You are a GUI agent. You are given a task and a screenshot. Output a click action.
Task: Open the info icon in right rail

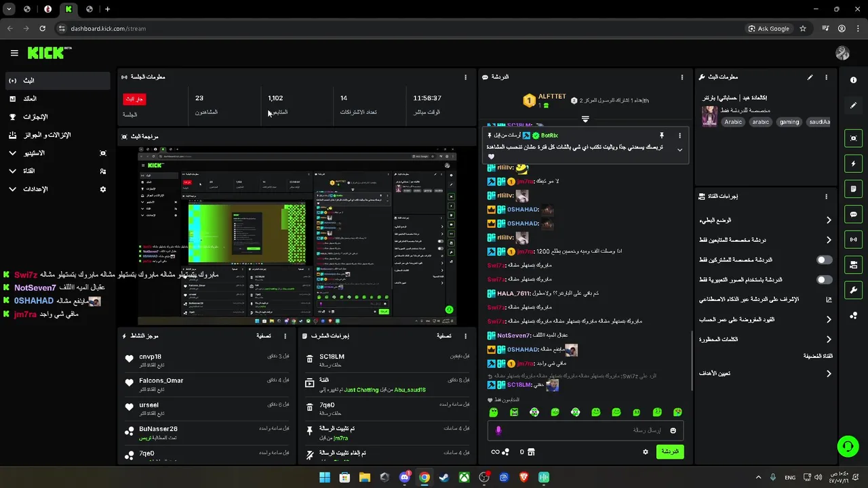[853, 80]
